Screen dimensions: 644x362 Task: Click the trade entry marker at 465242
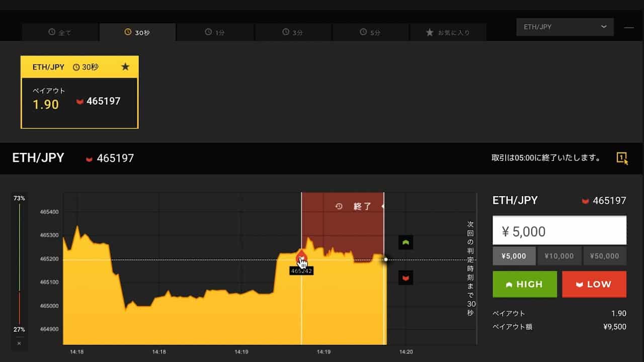coord(301,258)
